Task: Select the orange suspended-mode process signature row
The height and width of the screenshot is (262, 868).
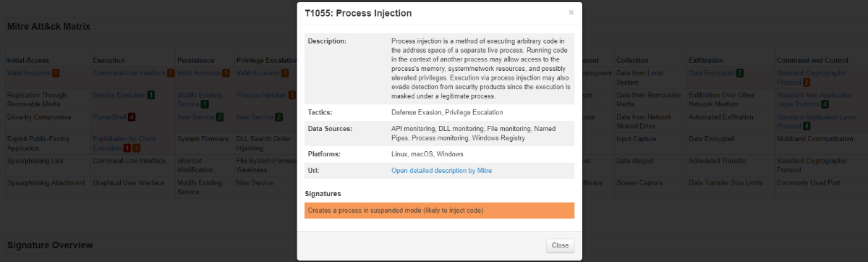Action: (x=439, y=211)
